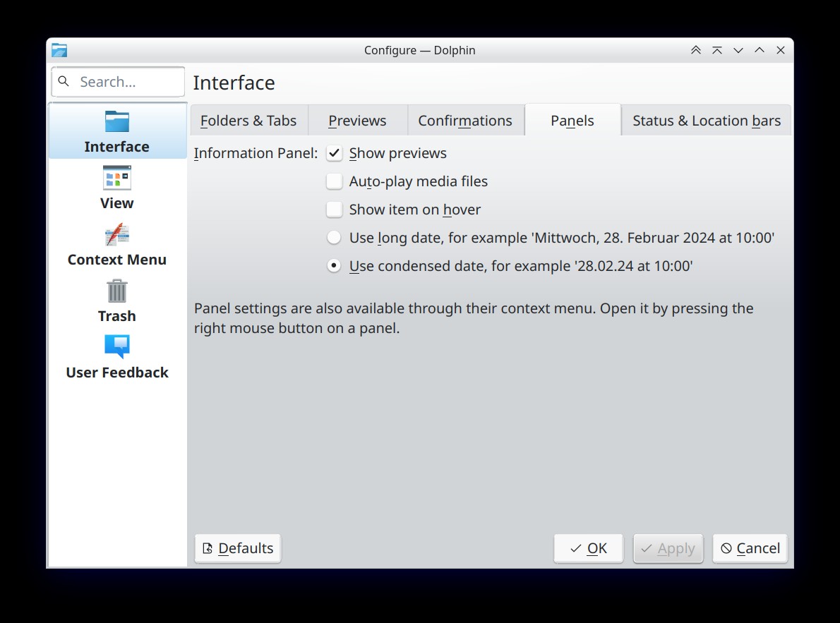The height and width of the screenshot is (623, 840).
Task: Switch to the Folders & Tabs tab
Action: point(248,121)
